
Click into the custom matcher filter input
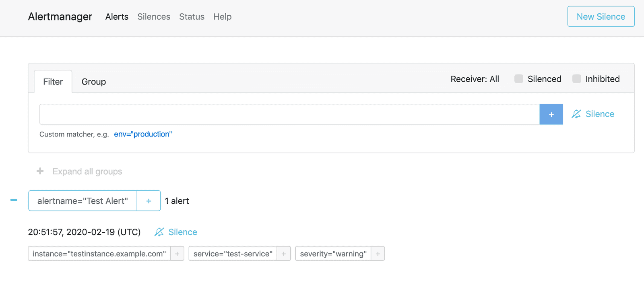pyautogui.click(x=289, y=114)
